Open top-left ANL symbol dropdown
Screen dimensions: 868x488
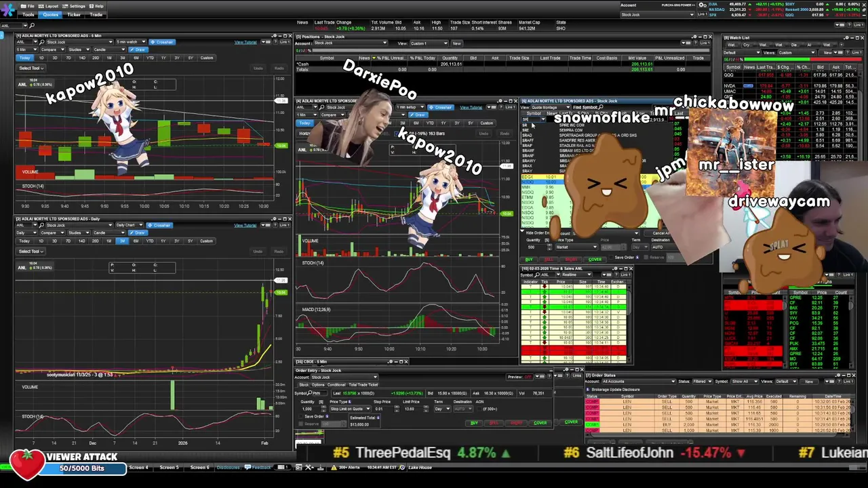coord(24,26)
